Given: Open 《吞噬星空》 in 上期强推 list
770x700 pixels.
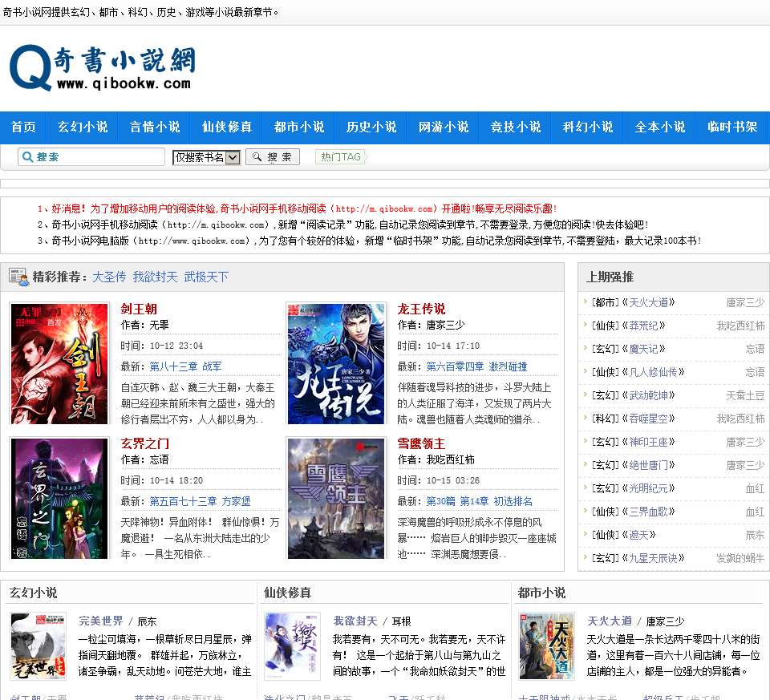Looking at the screenshot, I should (649, 419).
